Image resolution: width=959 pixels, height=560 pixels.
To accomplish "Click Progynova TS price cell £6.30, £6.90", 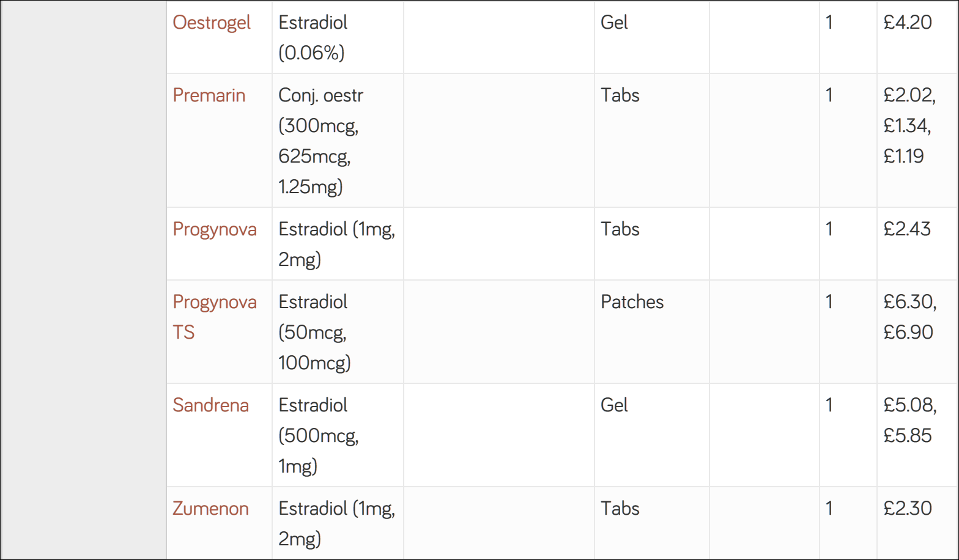I will (917, 332).
